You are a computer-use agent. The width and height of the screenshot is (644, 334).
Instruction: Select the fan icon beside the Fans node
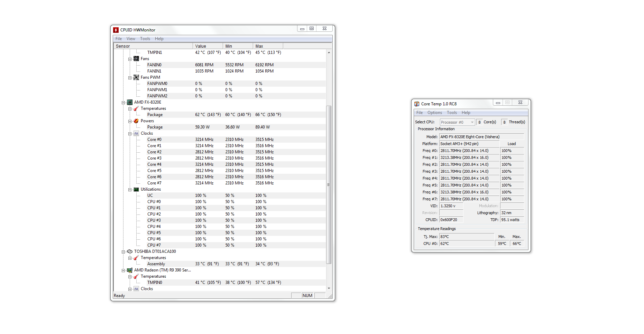click(136, 59)
